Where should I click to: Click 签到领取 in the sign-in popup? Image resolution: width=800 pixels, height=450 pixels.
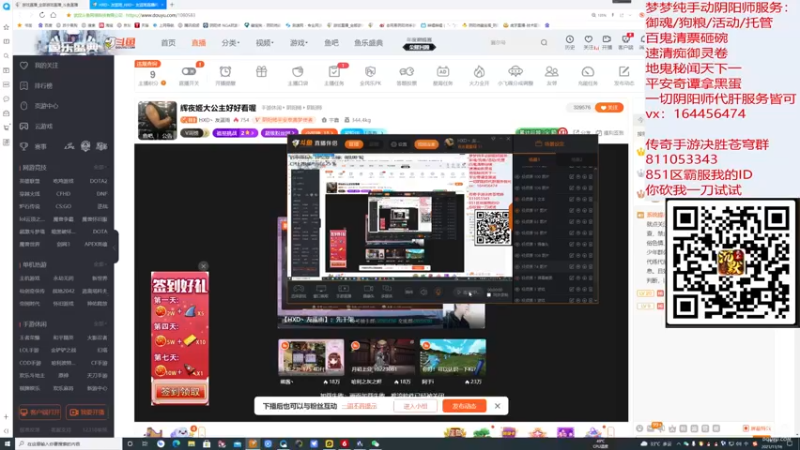[x=180, y=392]
